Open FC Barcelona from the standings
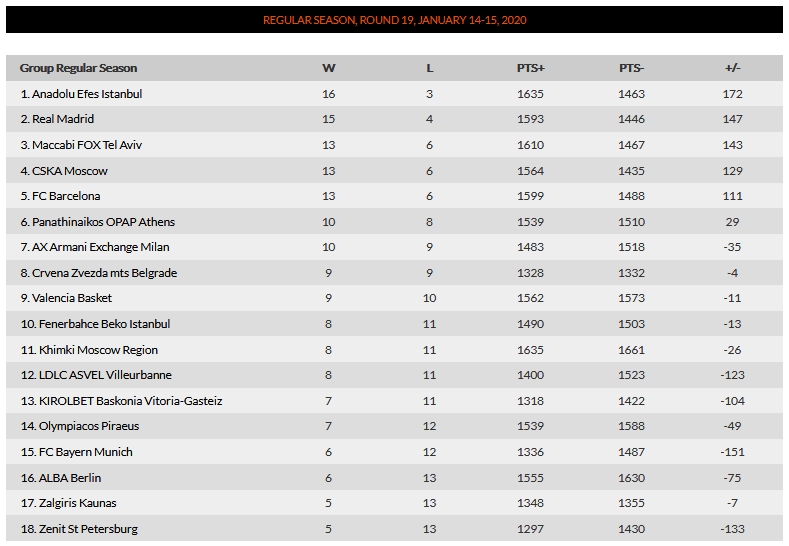Image resolution: width=789 pixels, height=546 pixels. click(x=60, y=196)
